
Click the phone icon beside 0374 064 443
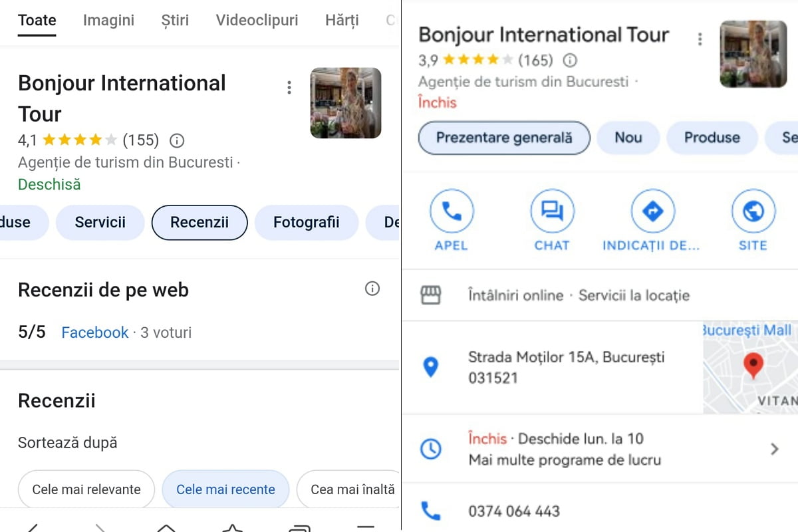coord(431,511)
